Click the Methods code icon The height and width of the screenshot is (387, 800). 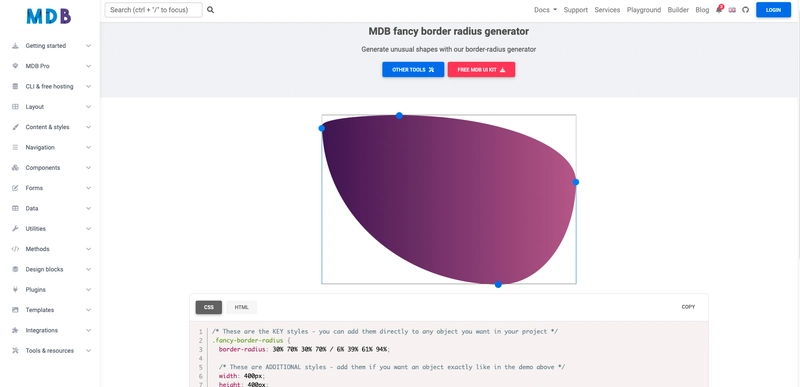pos(15,249)
